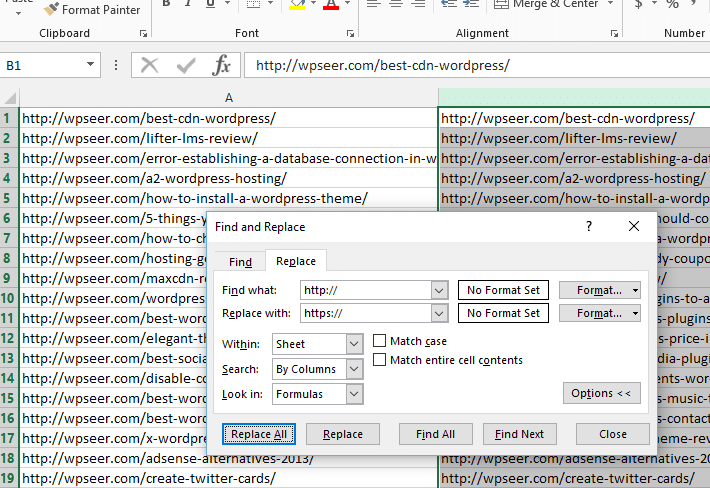This screenshot has width=710, height=488.
Task: Open Merge & Center dropdown arrow
Action: tap(610, 4)
